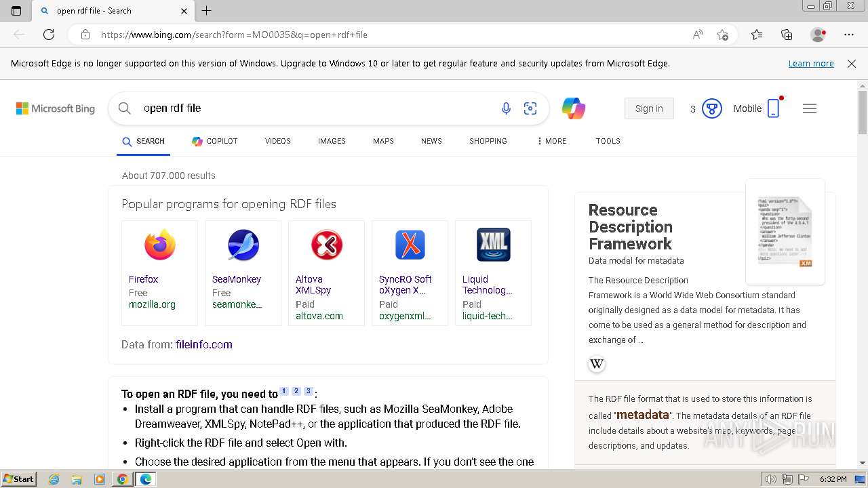868x488 pixels.
Task: Open the TOOLS option
Action: (608, 141)
